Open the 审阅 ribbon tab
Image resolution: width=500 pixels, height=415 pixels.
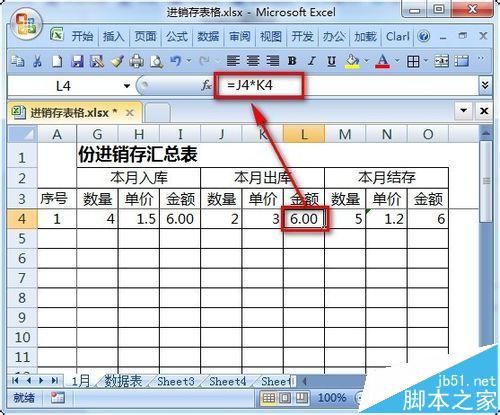(239, 36)
